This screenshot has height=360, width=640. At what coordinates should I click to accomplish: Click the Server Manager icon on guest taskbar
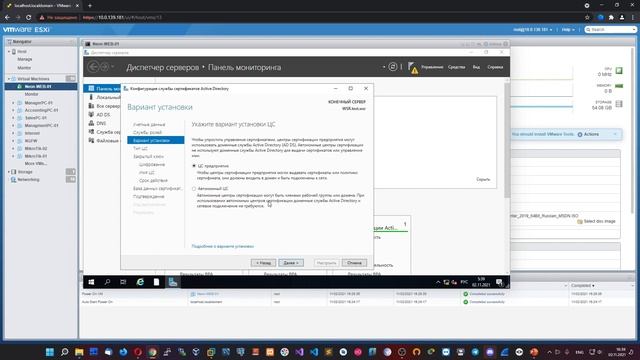[x=173, y=282]
